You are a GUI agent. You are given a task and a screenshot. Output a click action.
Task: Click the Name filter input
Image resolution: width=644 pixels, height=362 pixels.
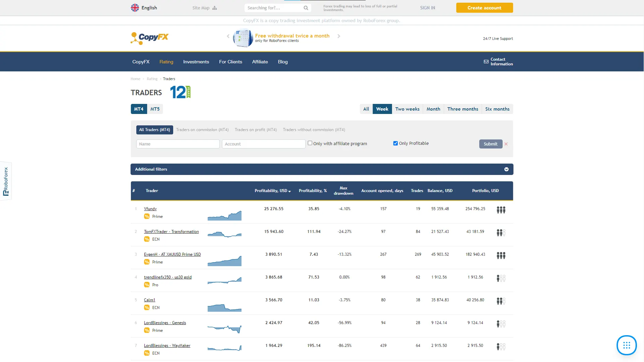tap(178, 144)
